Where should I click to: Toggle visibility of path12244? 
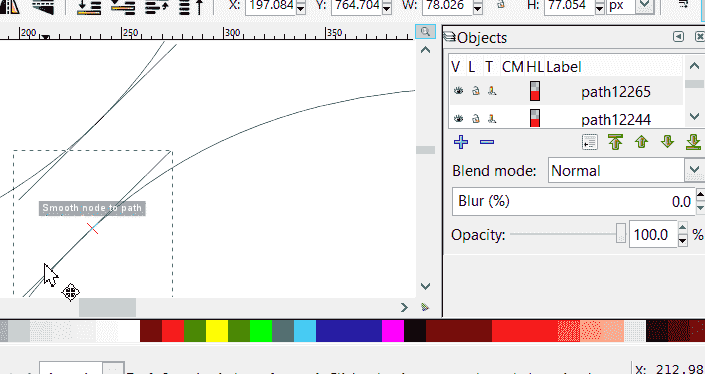458,119
